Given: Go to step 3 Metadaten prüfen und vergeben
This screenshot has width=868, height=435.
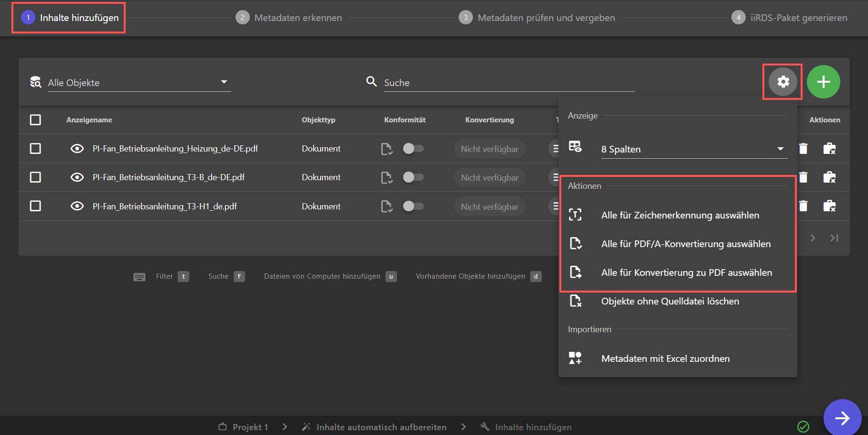Looking at the screenshot, I should point(536,18).
